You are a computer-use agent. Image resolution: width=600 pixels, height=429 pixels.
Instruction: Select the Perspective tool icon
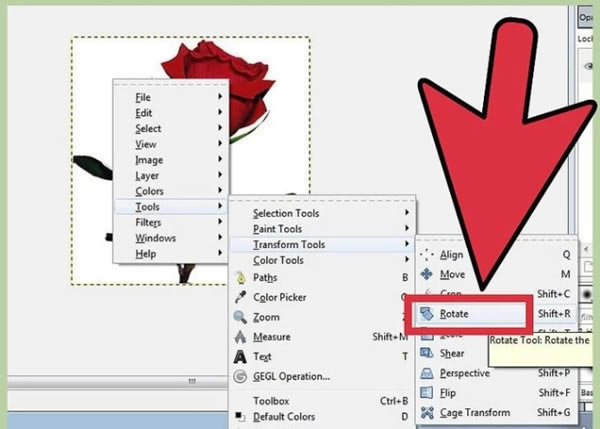(427, 373)
